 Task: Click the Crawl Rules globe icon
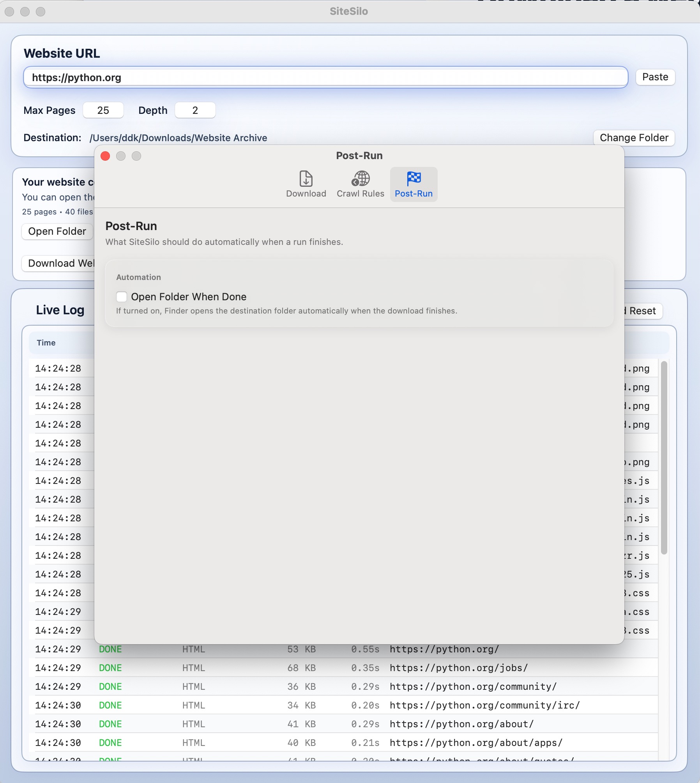pyautogui.click(x=361, y=179)
